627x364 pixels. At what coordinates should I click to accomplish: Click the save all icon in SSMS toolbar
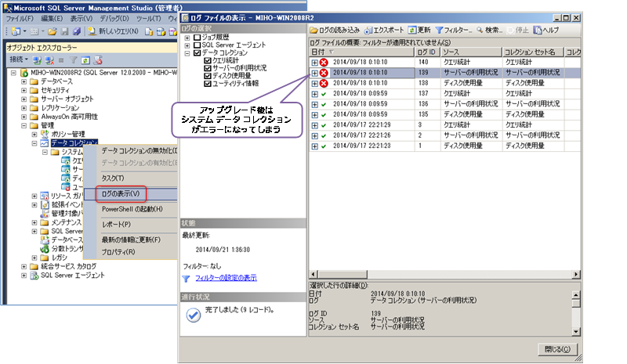click(x=77, y=31)
